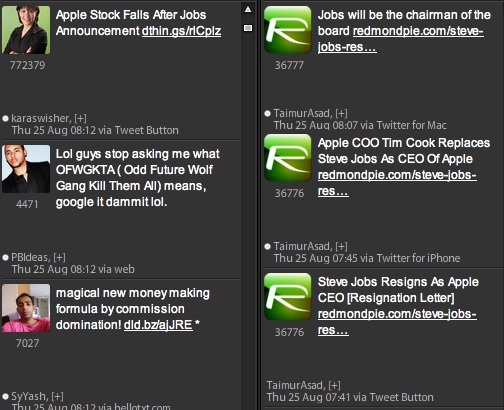Screen dimensions: 504x410
Task: Click scroll up arrow in left column
Action: point(248,9)
